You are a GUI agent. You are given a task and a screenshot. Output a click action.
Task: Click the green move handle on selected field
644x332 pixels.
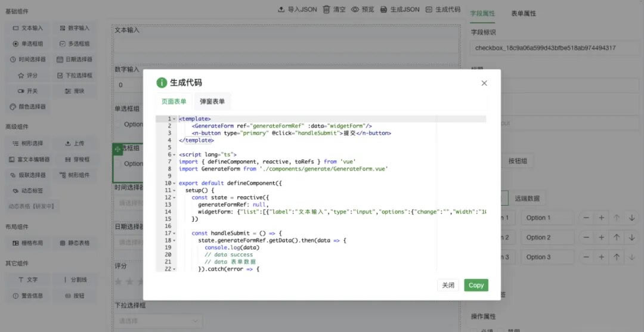[x=117, y=150]
